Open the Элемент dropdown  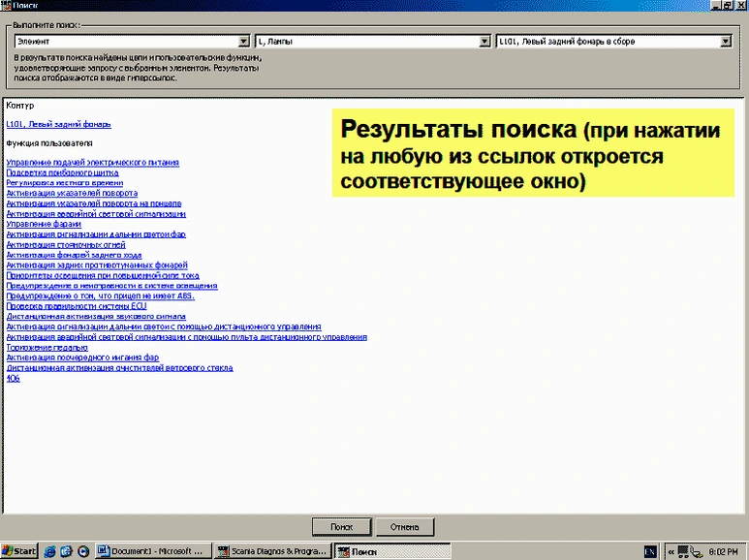point(244,42)
